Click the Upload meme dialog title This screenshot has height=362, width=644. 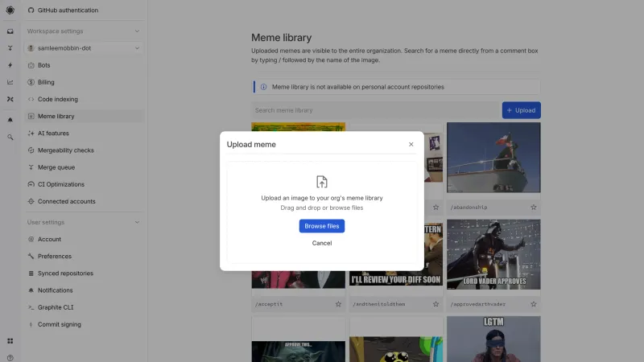251,145
